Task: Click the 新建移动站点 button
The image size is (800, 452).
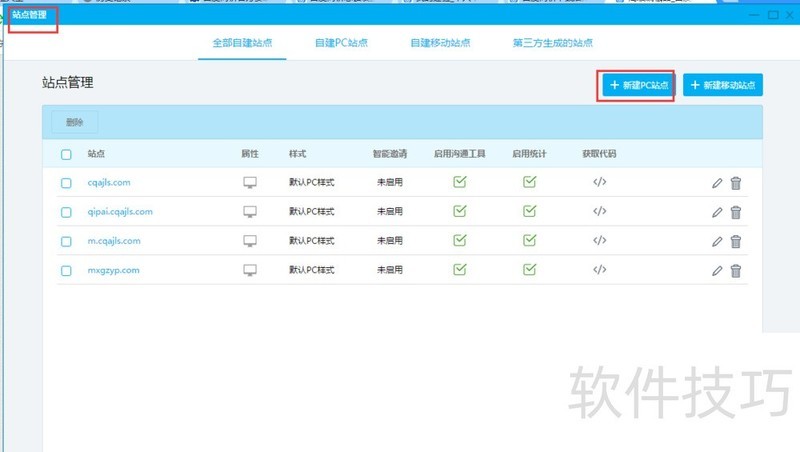Action: (723, 86)
